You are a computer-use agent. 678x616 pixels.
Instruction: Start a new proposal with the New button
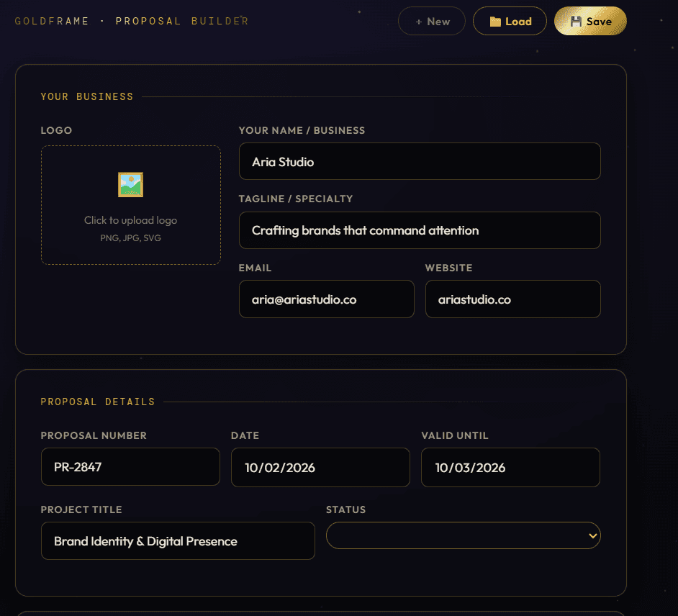coord(431,21)
